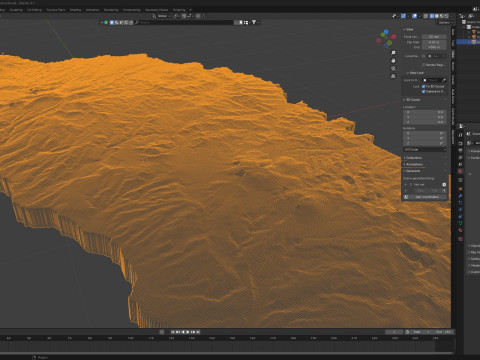Open the Material properties tab icon
This screenshot has width=480, height=360.
click(460, 230)
